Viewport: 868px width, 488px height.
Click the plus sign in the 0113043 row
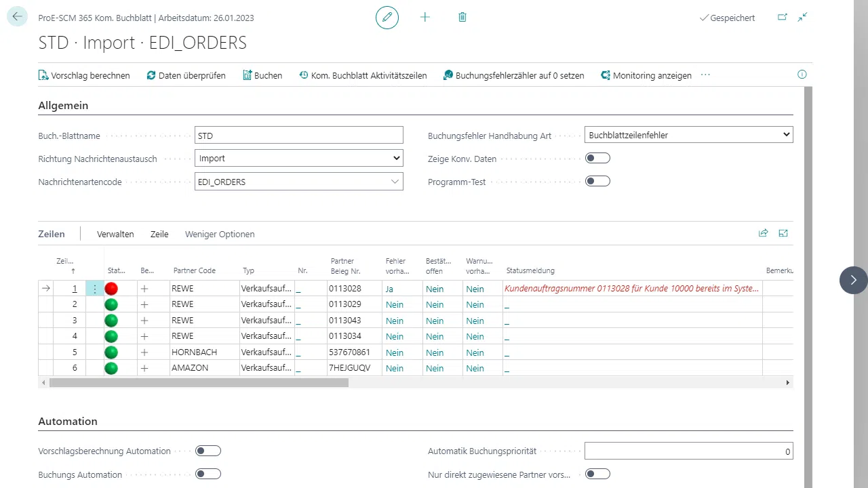click(144, 321)
